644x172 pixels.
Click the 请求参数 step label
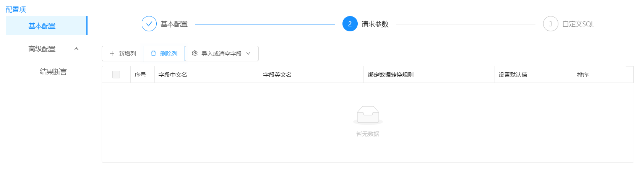click(x=375, y=24)
